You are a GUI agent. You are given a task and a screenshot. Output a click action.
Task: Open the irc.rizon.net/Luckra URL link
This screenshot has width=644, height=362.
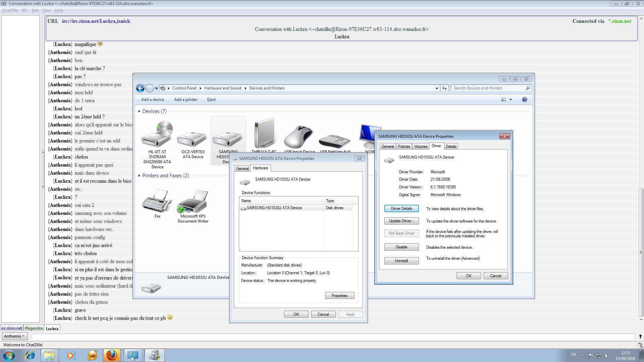[x=96, y=21]
